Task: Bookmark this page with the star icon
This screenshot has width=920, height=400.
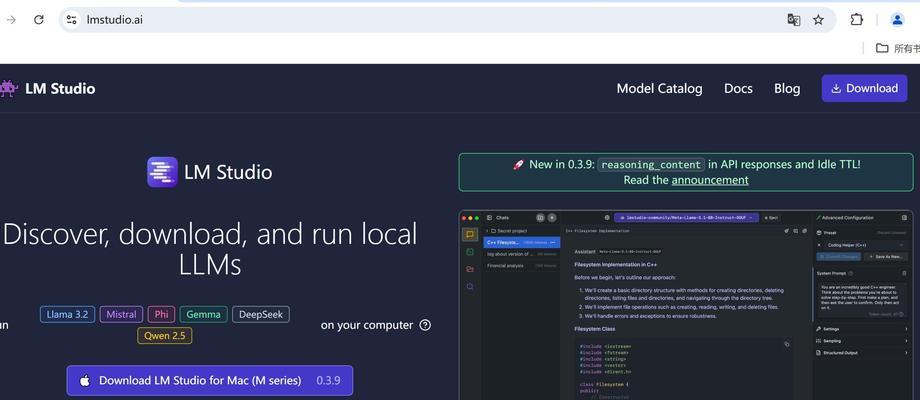Action: click(818, 20)
